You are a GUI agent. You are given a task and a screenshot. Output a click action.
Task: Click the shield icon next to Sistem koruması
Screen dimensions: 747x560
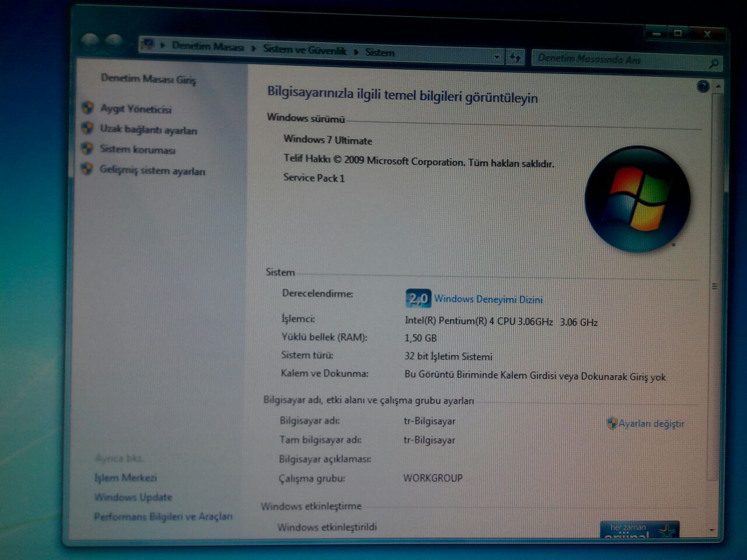click(87, 148)
